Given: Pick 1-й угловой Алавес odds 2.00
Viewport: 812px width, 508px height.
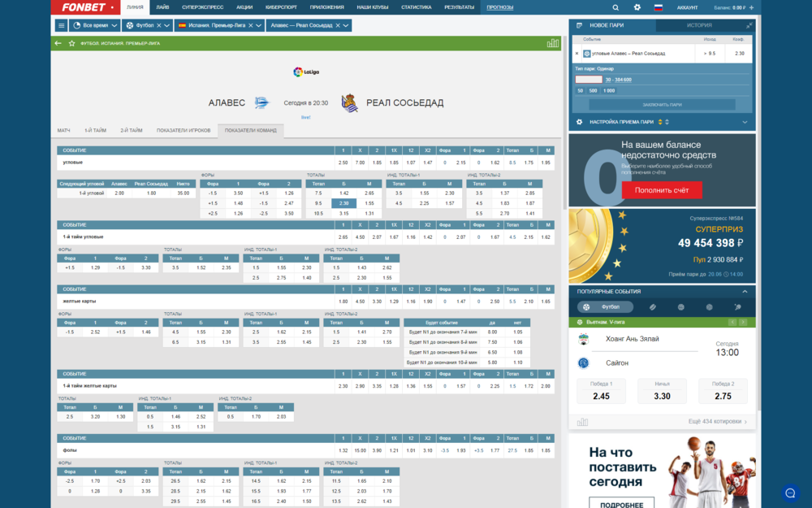Looking at the screenshot, I should [x=119, y=193].
